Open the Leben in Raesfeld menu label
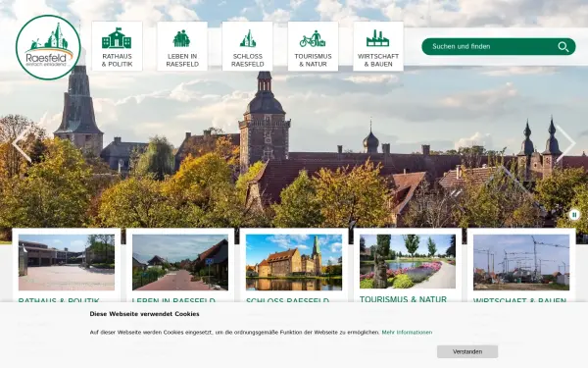The image size is (588, 368). (182, 60)
